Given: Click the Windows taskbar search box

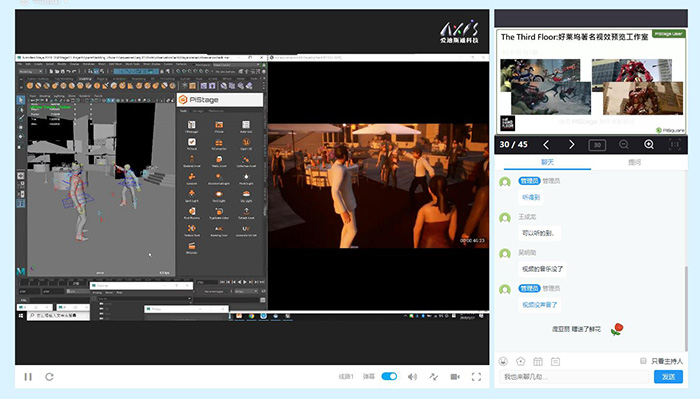Looking at the screenshot, I should point(58,316).
